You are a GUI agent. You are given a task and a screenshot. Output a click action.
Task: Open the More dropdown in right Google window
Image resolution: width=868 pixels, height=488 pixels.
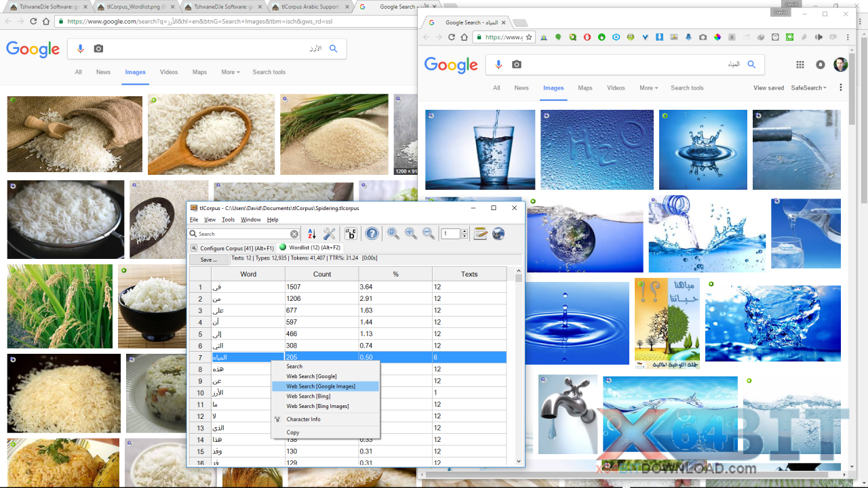coord(648,87)
